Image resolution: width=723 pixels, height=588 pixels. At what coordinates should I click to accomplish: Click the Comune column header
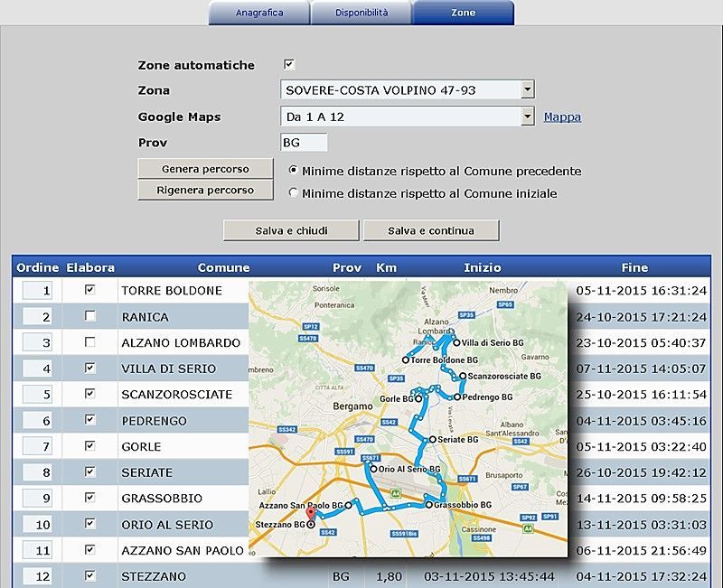point(223,267)
